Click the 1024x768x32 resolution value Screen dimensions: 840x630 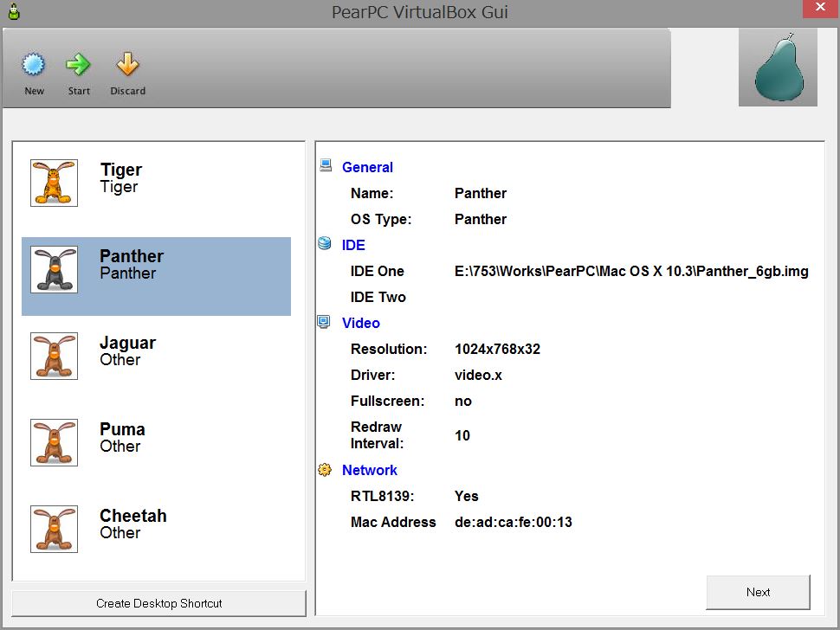pos(498,350)
